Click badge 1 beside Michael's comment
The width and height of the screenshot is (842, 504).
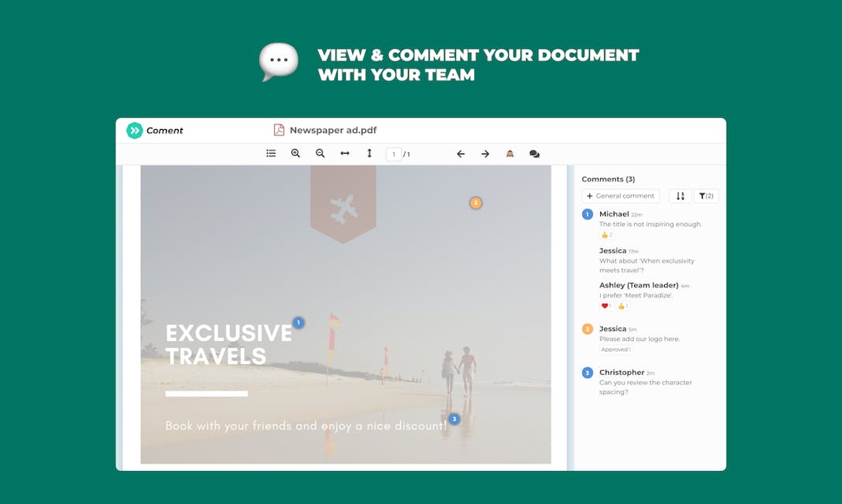tap(588, 214)
